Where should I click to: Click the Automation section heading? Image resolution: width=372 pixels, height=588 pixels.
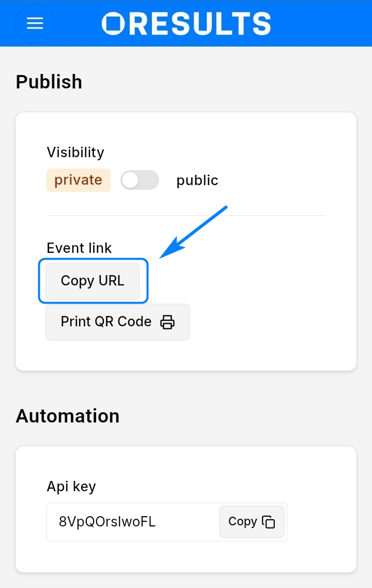click(x=68, y=416)
